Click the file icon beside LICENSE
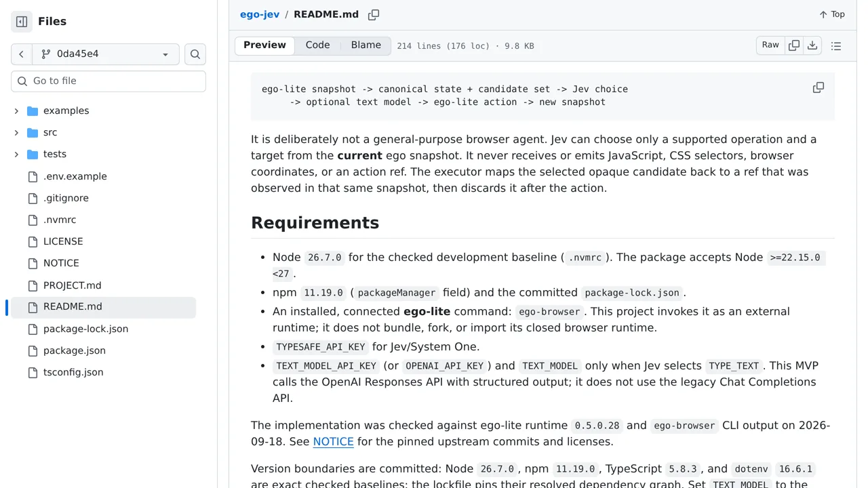 [33, 242]
